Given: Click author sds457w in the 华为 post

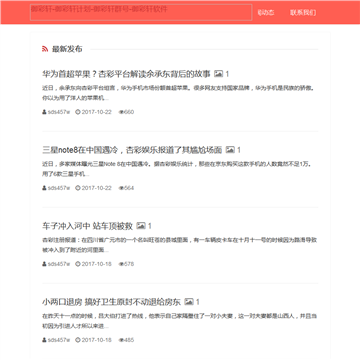Looking at the screenshot, I should tap(59, 112).
